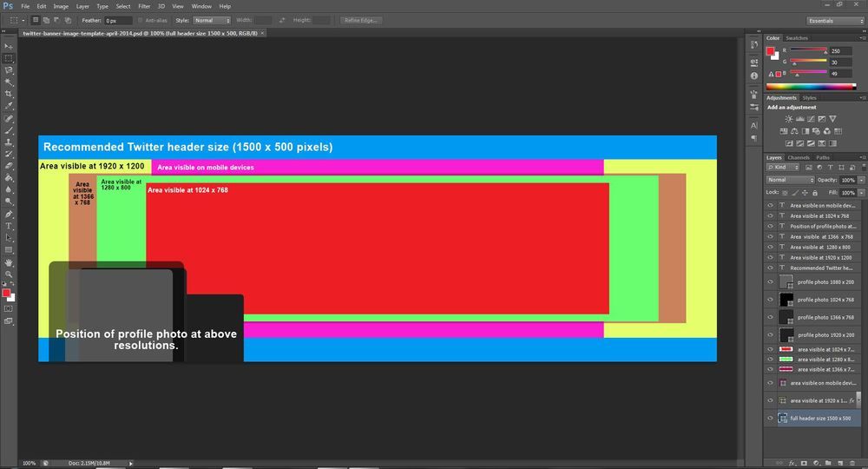Screen dimensions: 868x469
Task: Open the layer blend mode Normal dropdown
Action: (791, 180)
